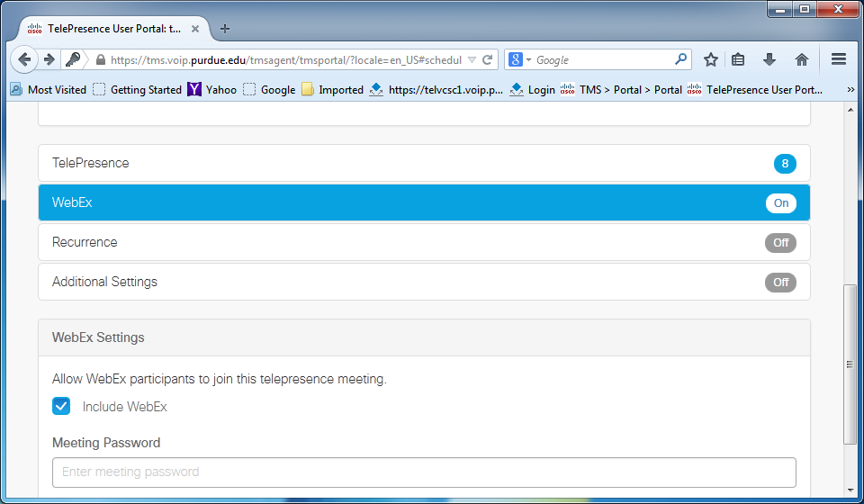Show more bookmarks with overflow chevron
The image size is (864, 504).
pos(850,89)
